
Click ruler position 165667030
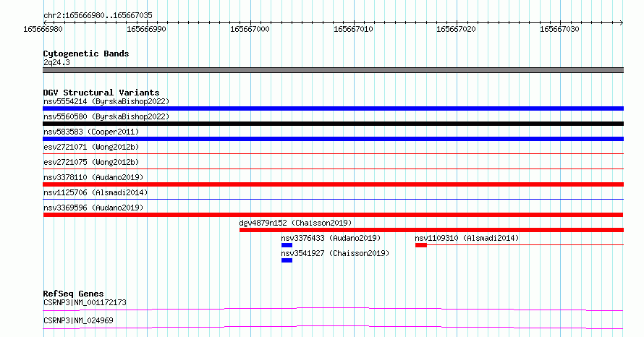click(x=560, y=29)
